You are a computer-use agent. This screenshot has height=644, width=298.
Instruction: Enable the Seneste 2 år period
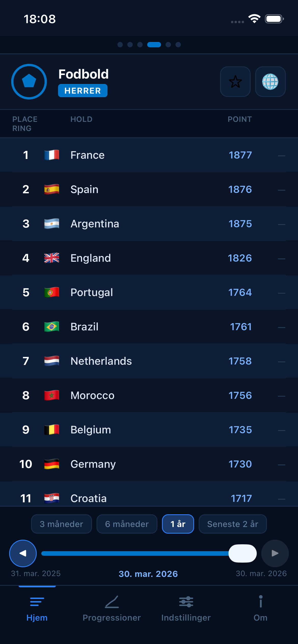pos(232,524)
